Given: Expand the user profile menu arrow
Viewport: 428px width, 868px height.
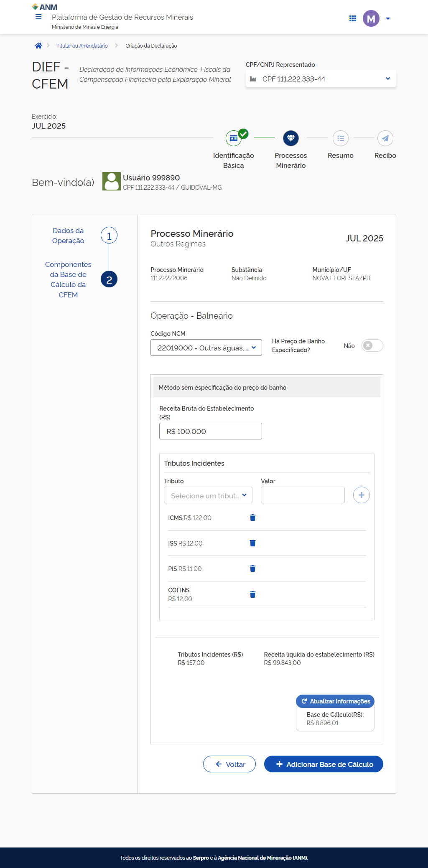Looking at the screenshot, I should pyautogui.click(x=388, y=19).
